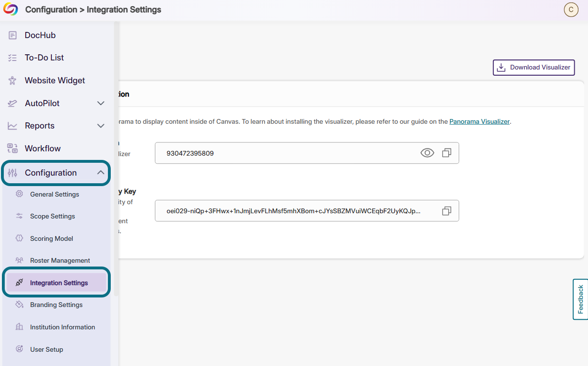Click the 930472395809 input field
Image resolution: width=588 pixels, height=366 pixels.
click(307, 153)
